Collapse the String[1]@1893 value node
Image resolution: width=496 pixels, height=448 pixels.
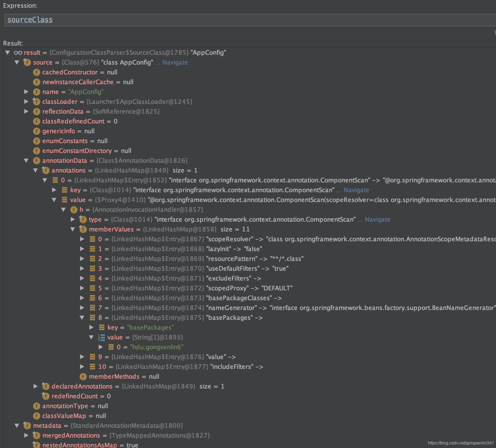pos(92,337)
